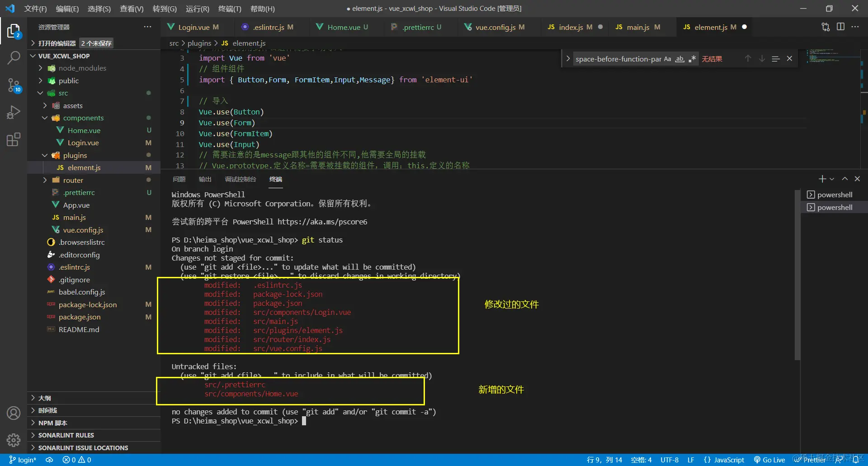The image size is (868, 466).
Task: Open the 文件(F) menu
Action: 35,9
